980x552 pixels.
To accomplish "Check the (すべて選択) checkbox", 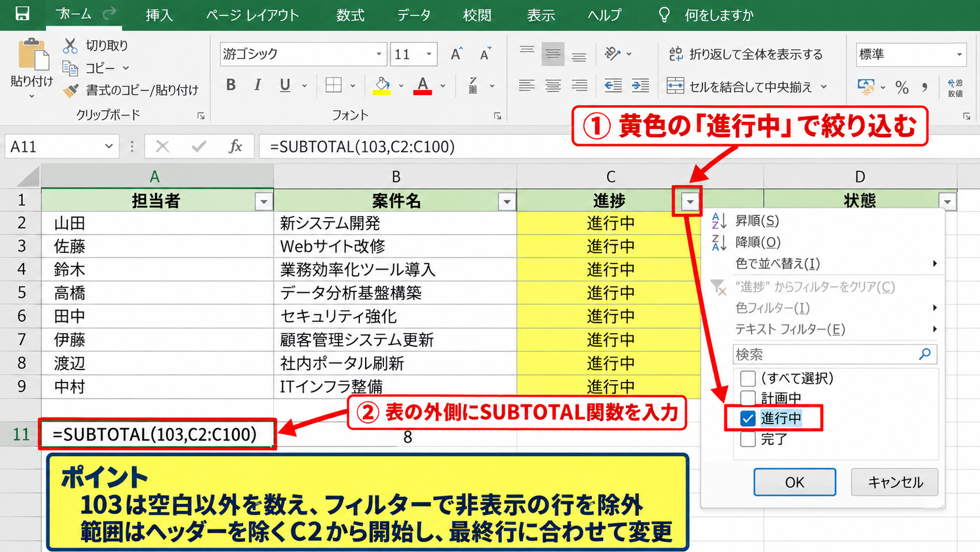I will (x=748, y=378).
